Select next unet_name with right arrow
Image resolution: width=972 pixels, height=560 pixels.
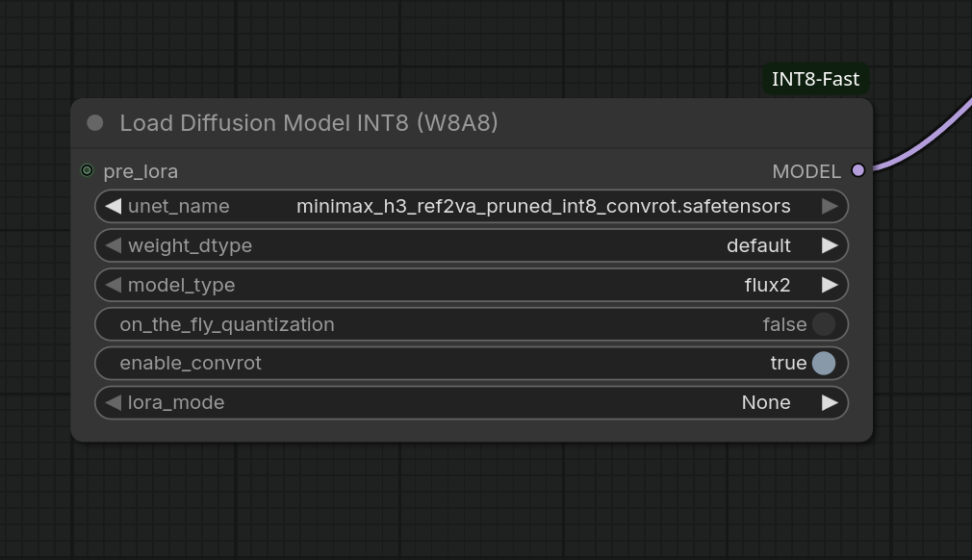coord(830,206)
